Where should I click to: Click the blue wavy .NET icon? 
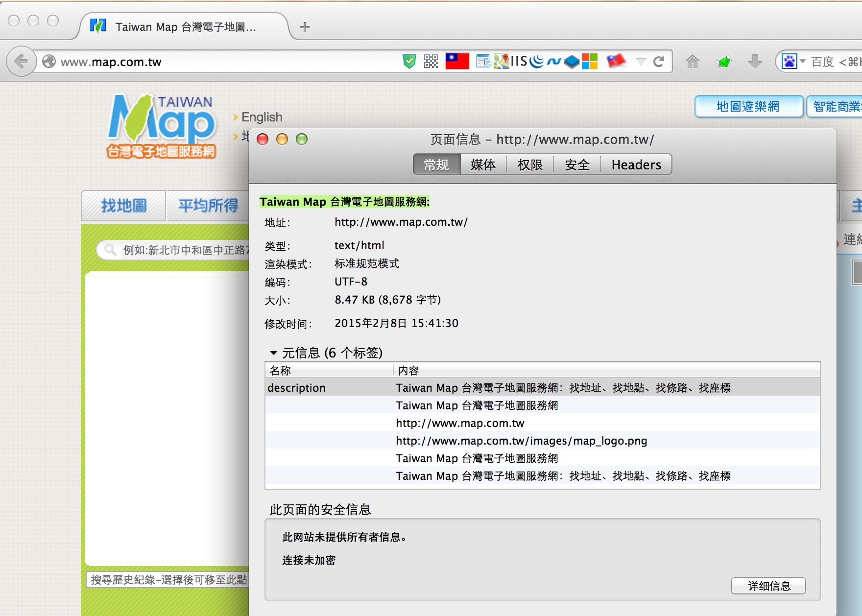[554, 62]
